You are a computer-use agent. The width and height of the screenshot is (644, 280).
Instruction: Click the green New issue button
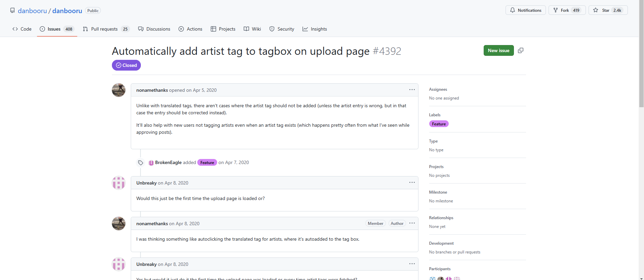pos(499,50)
